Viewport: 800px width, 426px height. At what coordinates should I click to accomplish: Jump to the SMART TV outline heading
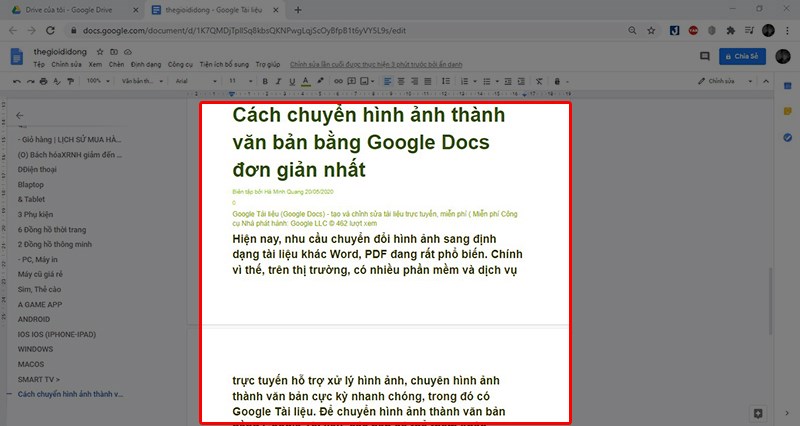(x=39, y=380)
